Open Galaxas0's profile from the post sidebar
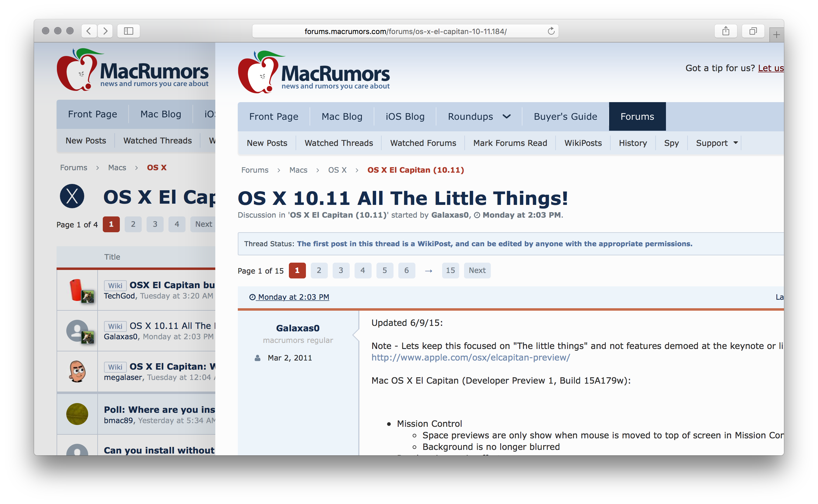This screenshot has height=504, width=818. click(298, 328)
